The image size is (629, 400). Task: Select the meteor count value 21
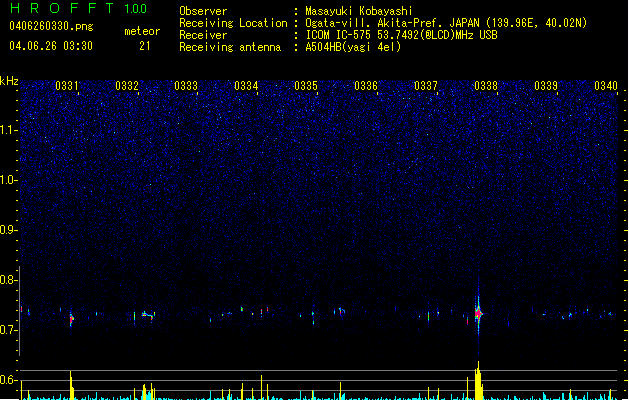tap(145, 46)
